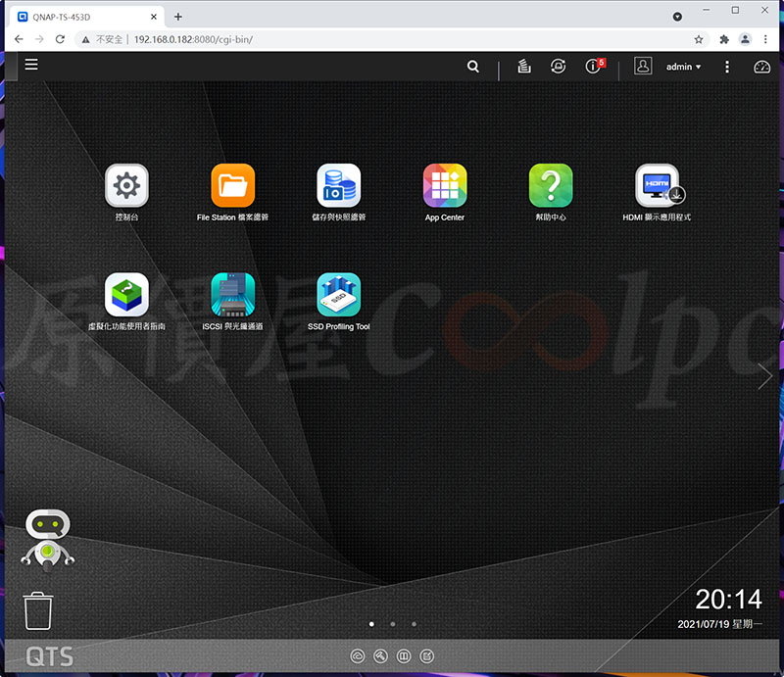Open browser extensions puzzle icon
784x677 pixels.
coord(724,39)
